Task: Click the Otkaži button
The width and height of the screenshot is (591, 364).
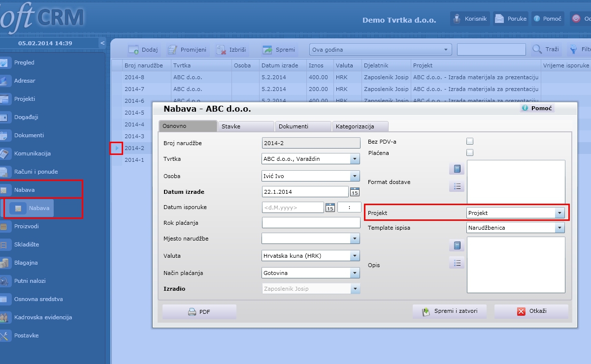Action: pyautogui.click(x=531, y=311)
